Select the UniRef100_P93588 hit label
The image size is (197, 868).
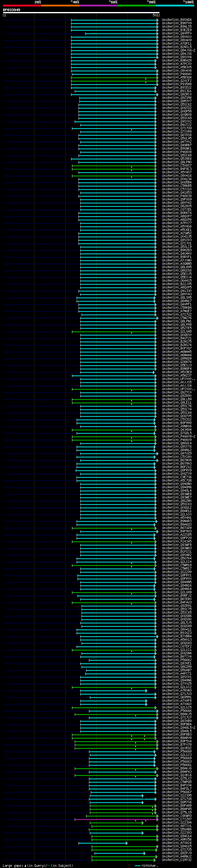[x=176, y=84]
